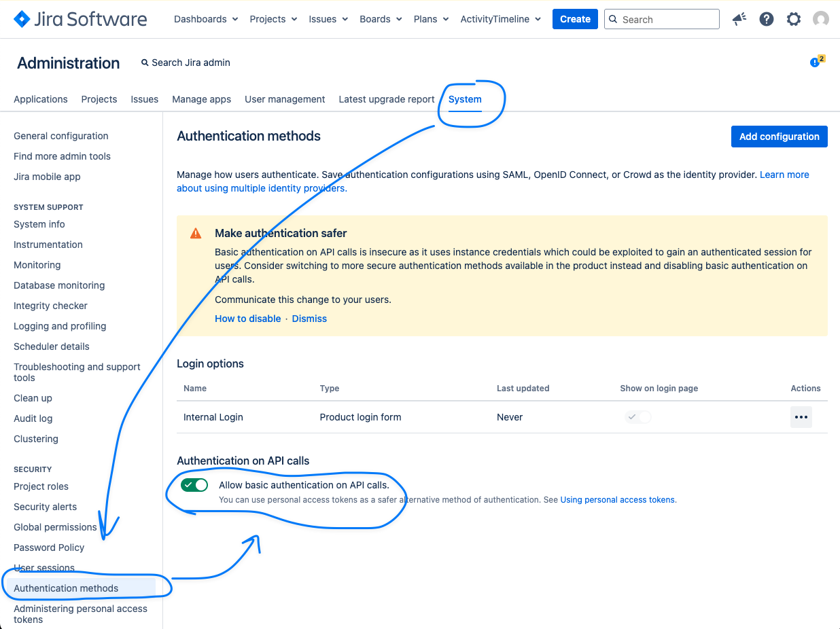This screenshot has height=629, width=840.
Task: Expand the Dashboards dropdown
Action: coord(206,19)
